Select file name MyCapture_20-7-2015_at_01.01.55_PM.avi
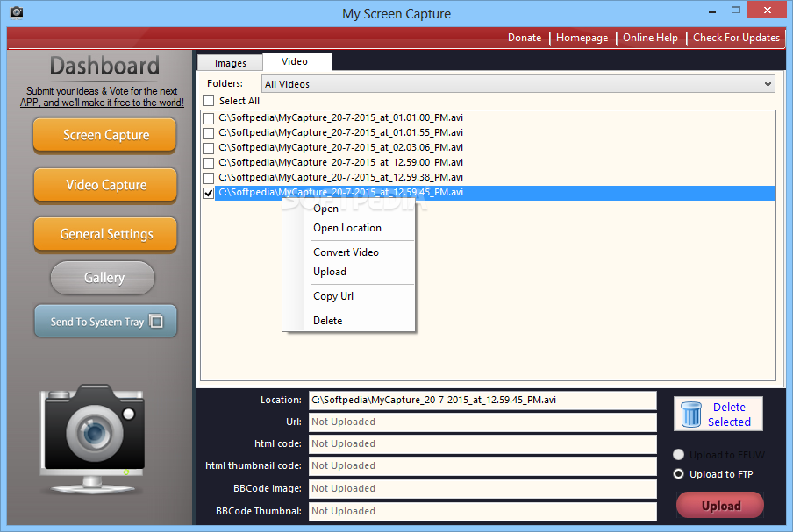 (x=341, y=133)
